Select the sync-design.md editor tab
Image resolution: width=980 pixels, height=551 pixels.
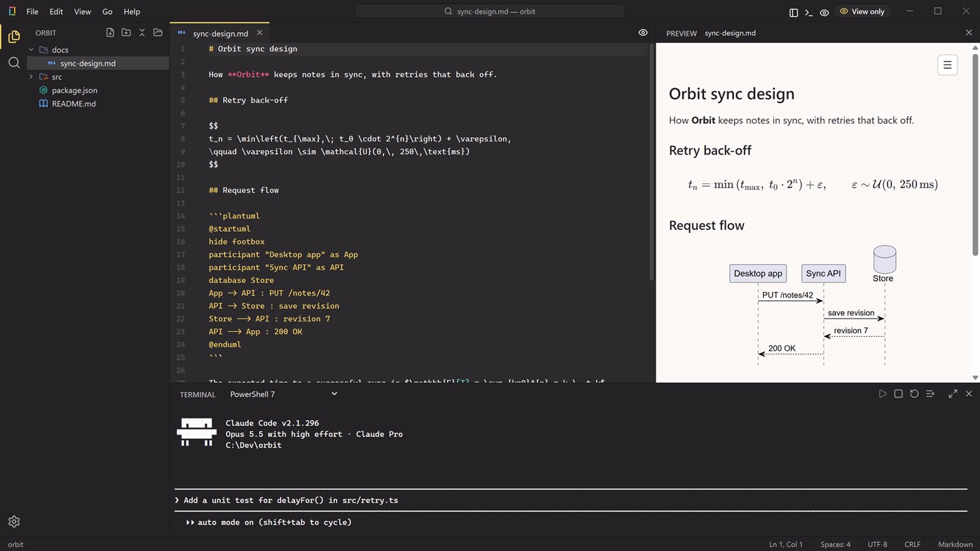pyautogui.click(x=220, y=33)
